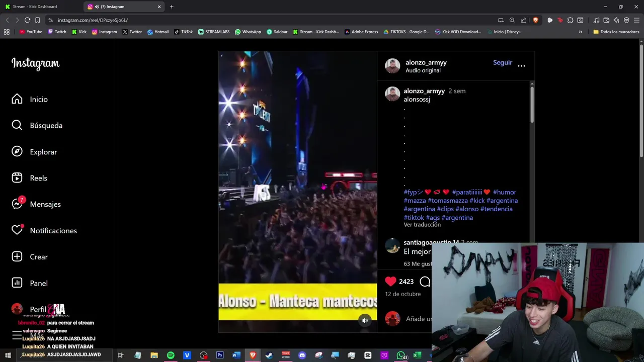Open a new browser tab
This screenshot has width=644, height=362.
point(172,7)
